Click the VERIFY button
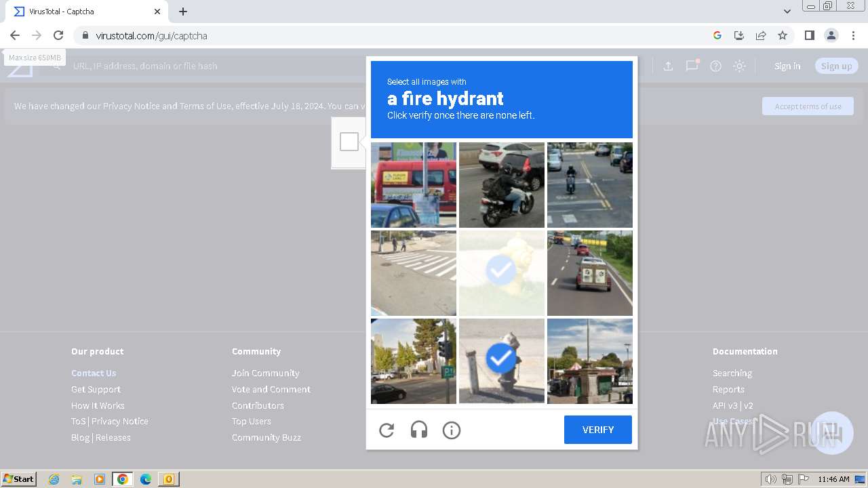 [x=598, y=430]
